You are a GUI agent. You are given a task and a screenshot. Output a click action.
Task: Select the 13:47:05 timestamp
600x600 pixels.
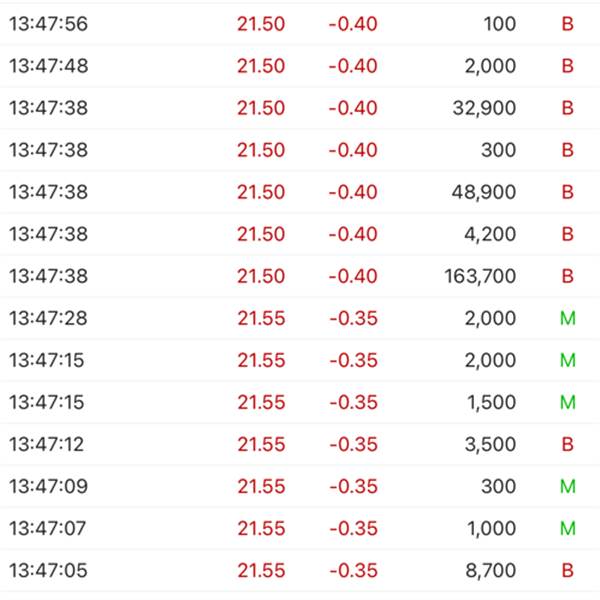[x=48, y=571]
